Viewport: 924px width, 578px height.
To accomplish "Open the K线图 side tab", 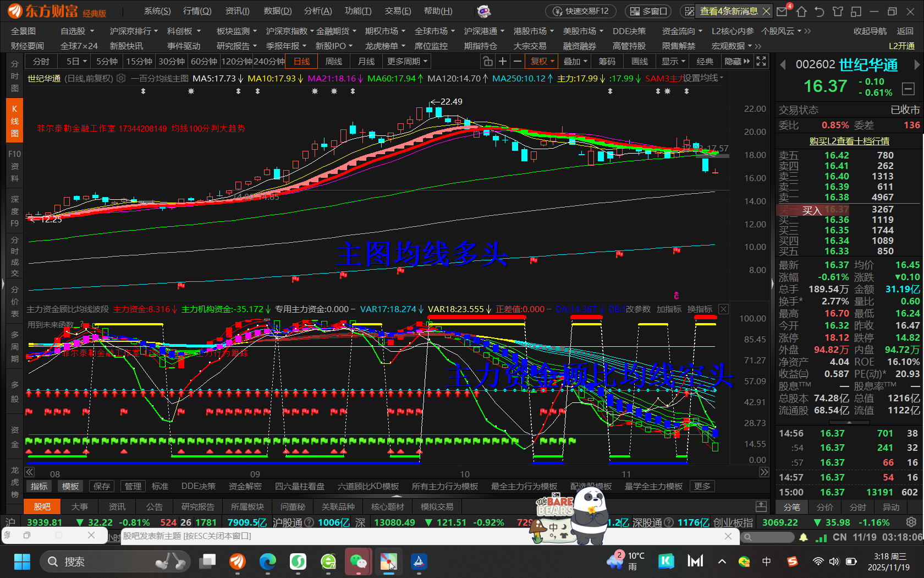I will (x=15, y=121).
